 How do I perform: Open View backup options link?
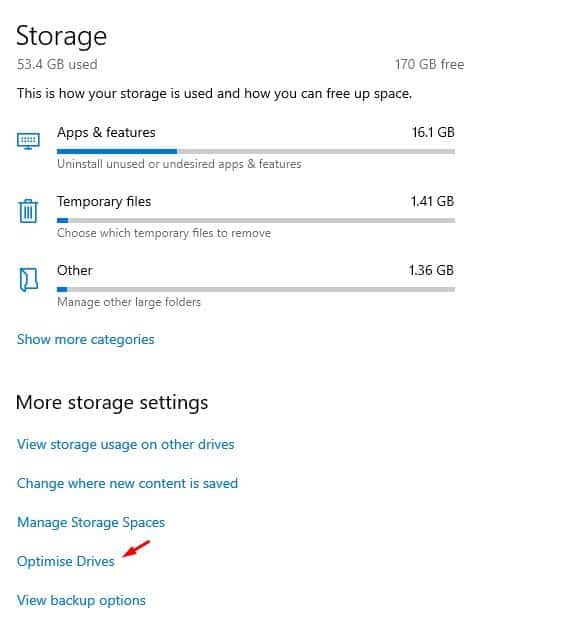[81, 600]
